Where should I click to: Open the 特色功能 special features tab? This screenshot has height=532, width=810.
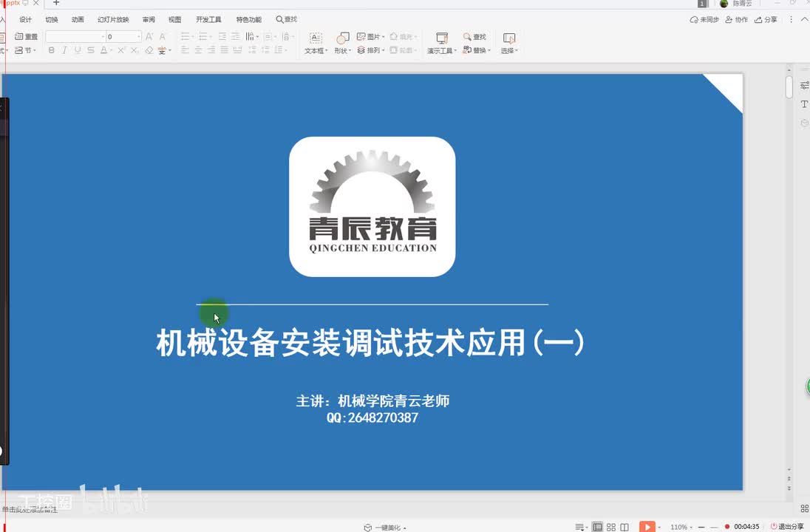tap(249, 20)
